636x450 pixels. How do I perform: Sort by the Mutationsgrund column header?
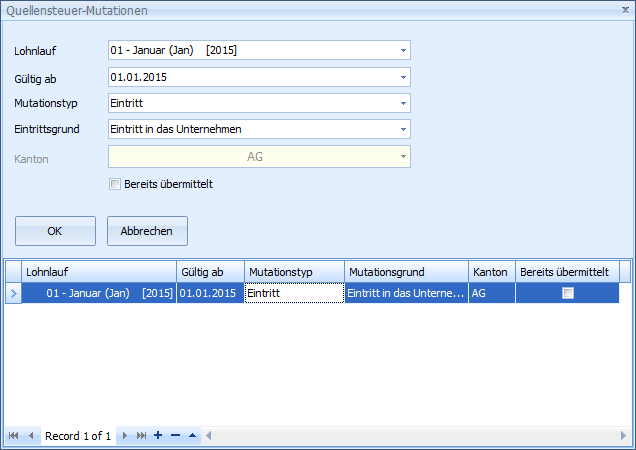[406, 272]
